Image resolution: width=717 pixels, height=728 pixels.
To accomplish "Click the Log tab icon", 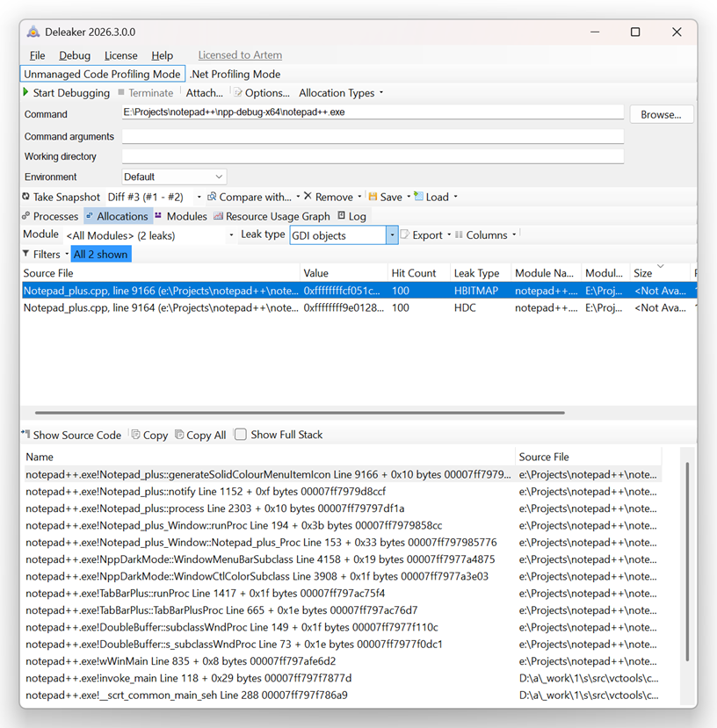I will coord(342,215).
